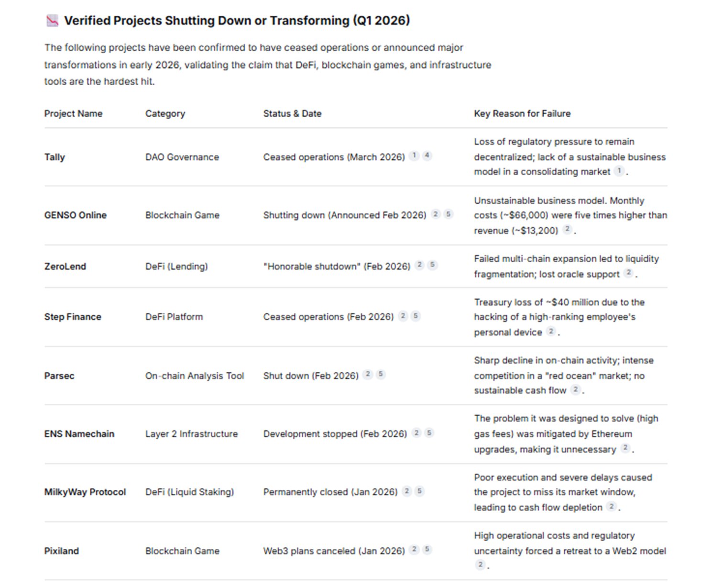This screenshot has height=588, width=701.
Task: Click 'Permanently closed (Jan 2026)' status text
Action: coord(330,492)
